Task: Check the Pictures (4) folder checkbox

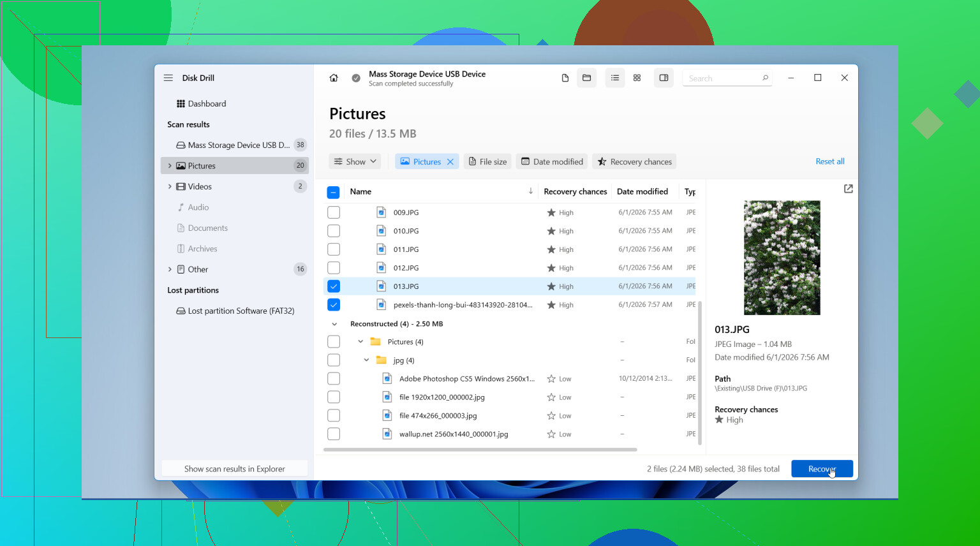Action: pos(333,342)
